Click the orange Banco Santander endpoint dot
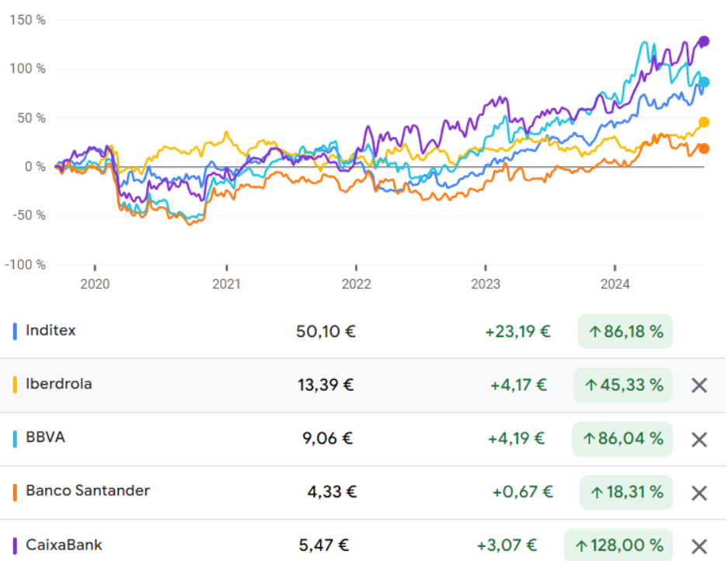The height and width of the screenshot is (561, 728). [x=704, y=148]
